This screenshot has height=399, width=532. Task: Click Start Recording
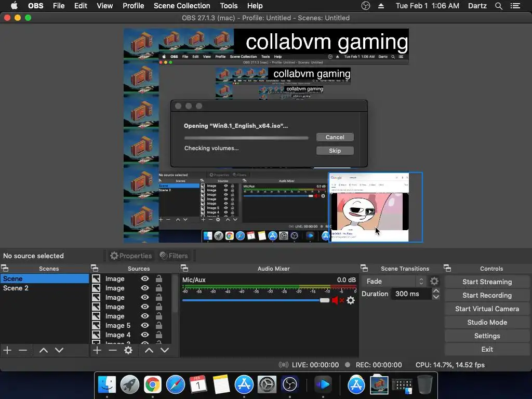pyautogui.click(x=487, y=295)
